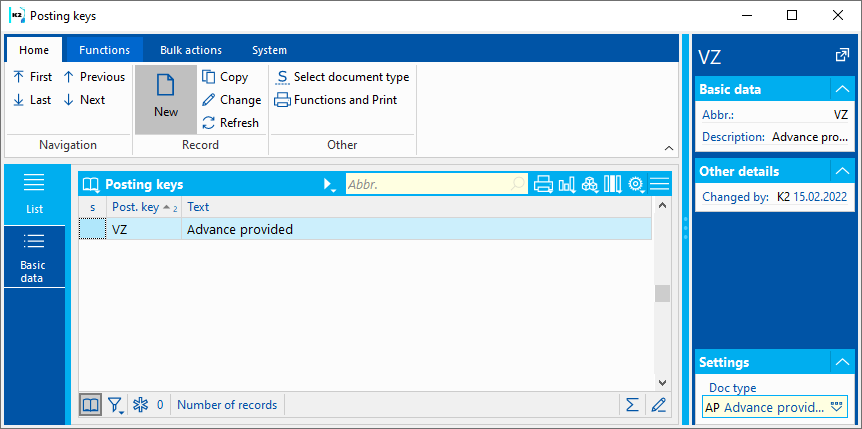862x429 pixels.
Task: Open the Doc type dropdown
Action: point(837,407)
